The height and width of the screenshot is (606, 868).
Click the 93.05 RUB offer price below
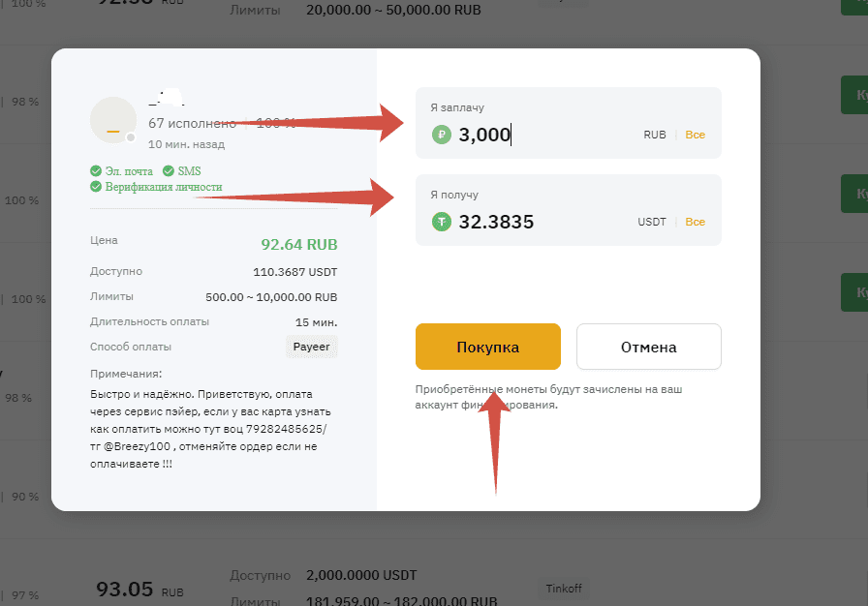click(x=139, y=590)
